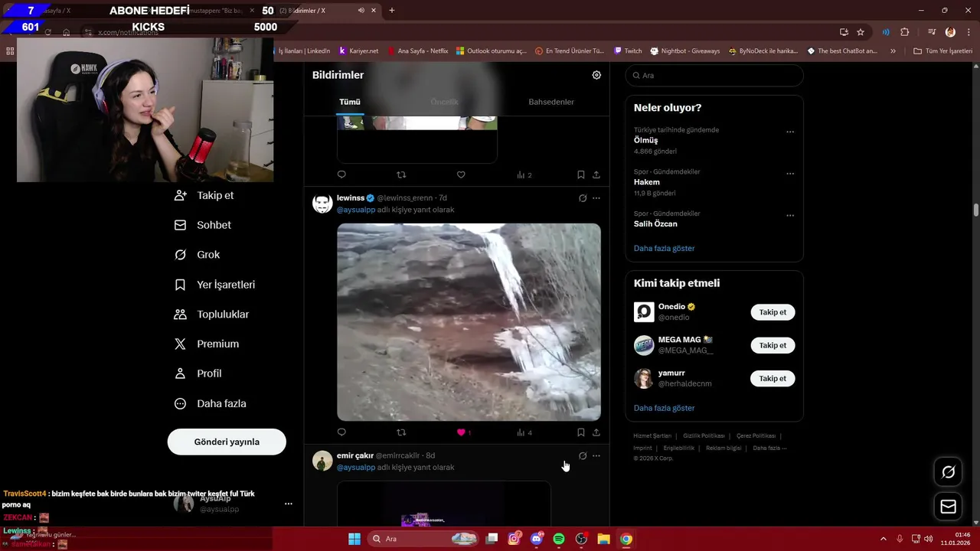Open options for Hakem trend
The image size is (980, 551).
pyautogui.click(x=790, y=174)
